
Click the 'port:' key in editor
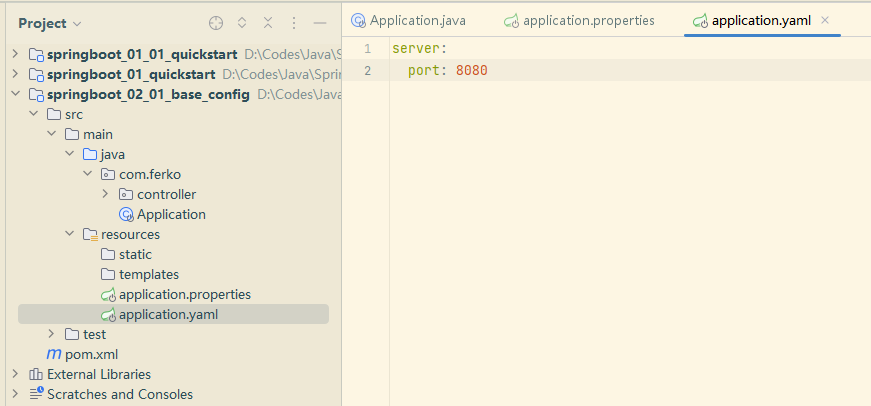pyautogui.click(x=428, y=71)
